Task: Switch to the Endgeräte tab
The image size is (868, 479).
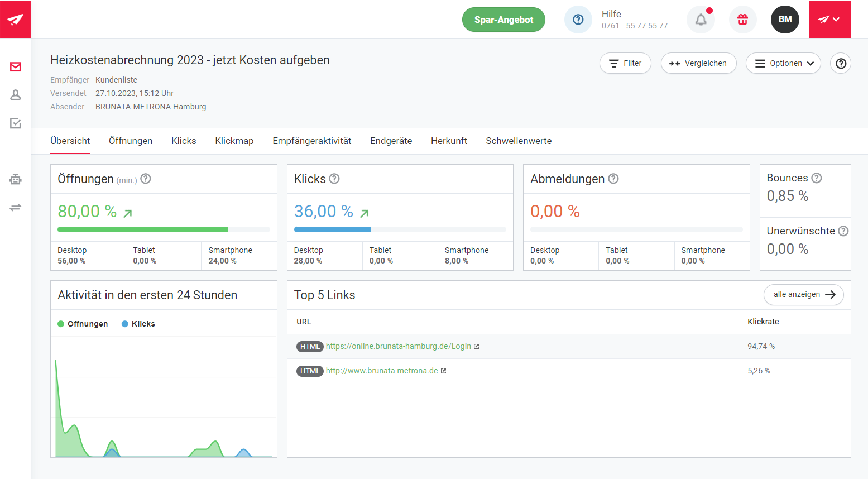Action: pyautogui.click(x=391, y=141)
